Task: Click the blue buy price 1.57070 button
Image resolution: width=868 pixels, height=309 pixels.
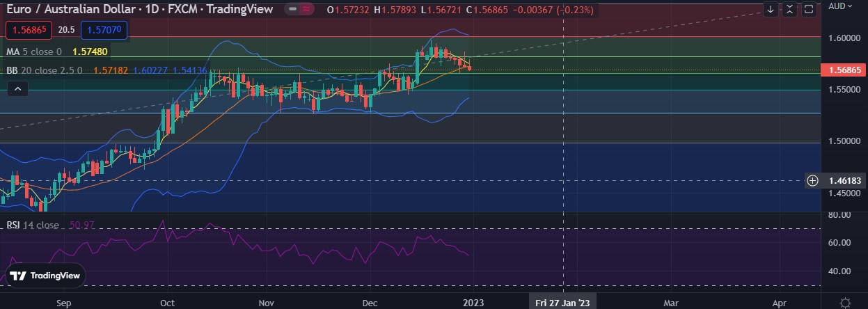Action: point(104,31)
